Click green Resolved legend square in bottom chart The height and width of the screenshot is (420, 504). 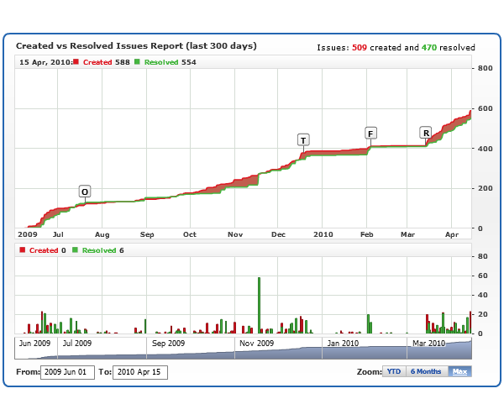(75, 250)
